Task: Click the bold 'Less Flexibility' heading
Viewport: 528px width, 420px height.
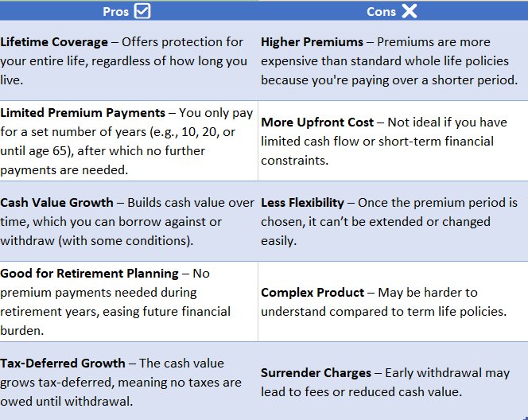Action: (302, 203)
